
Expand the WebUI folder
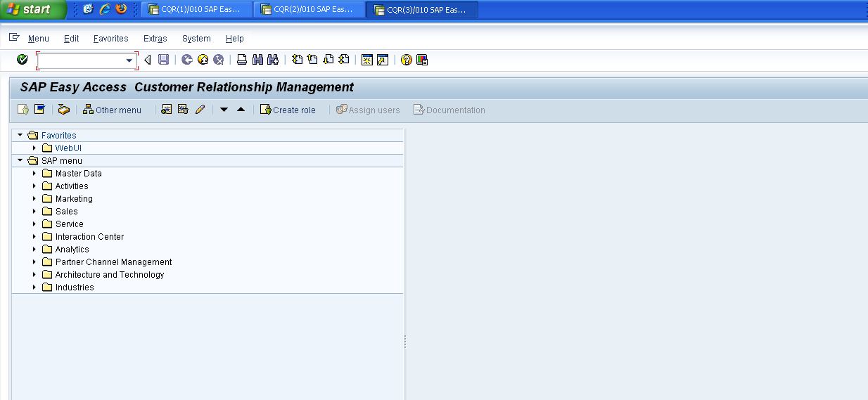(x=34, y=148)
